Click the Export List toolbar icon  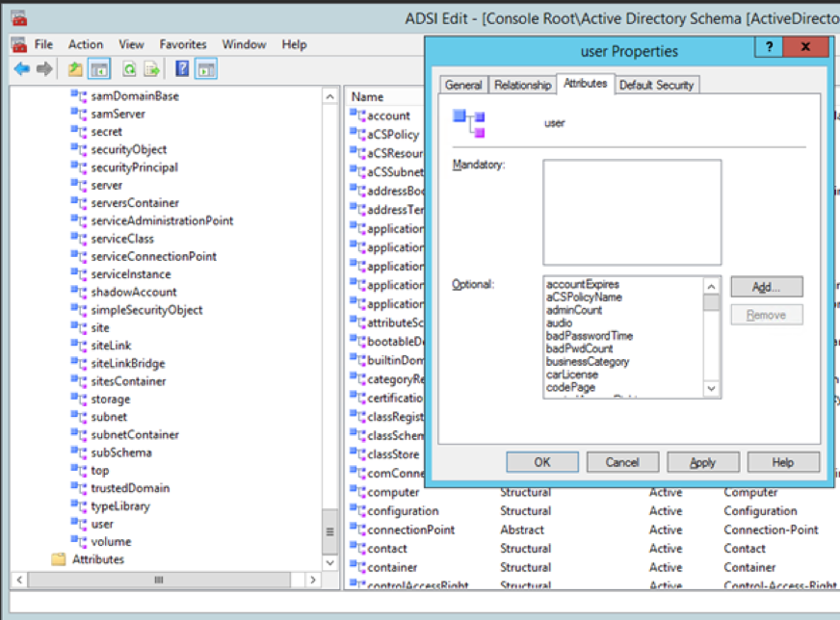152,69
